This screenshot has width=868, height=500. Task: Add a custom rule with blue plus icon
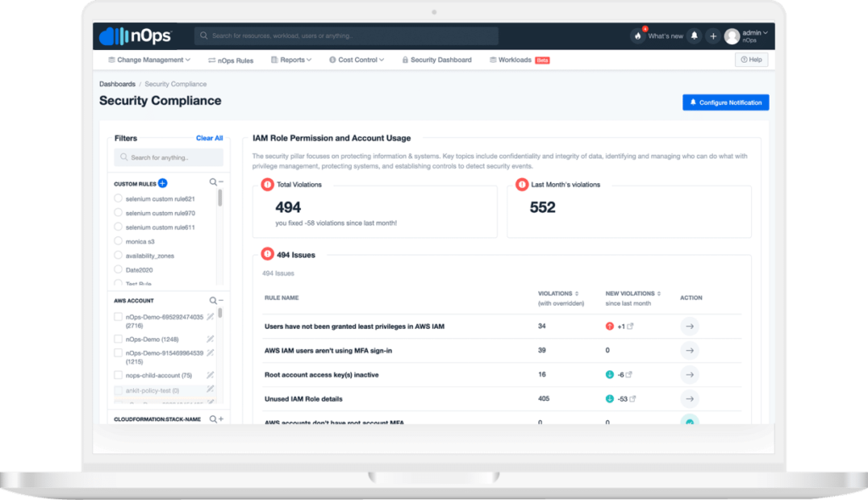pyautogui.click(x=163, y=183)
